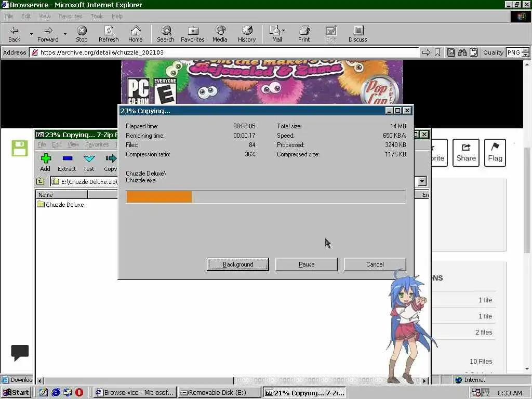Open the View menu in Internet Explorer
This screenshot has height=399, width=532.
pyautogui.click(x=45, y=16)
